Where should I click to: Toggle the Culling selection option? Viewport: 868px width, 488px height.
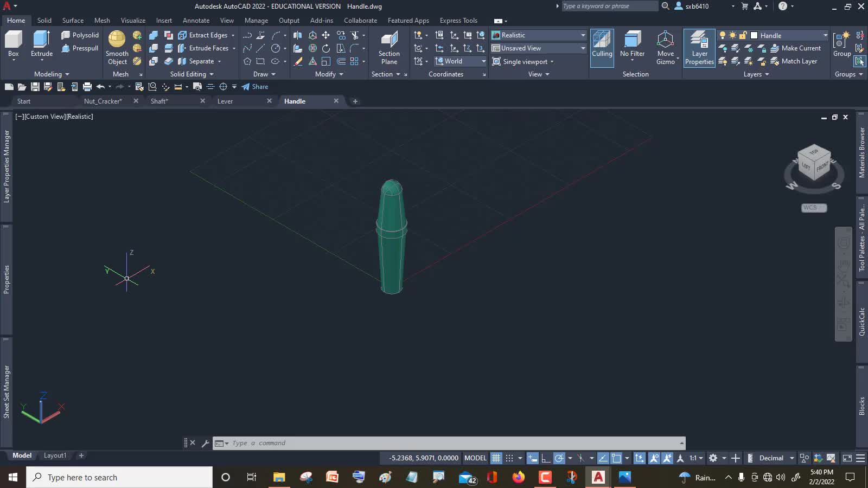[x=602, y=48]
